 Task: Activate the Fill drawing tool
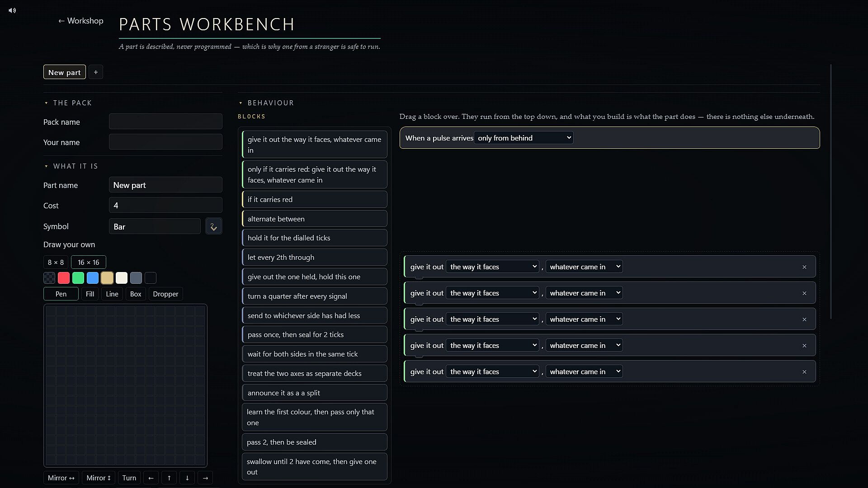click(x=90, y=294)
